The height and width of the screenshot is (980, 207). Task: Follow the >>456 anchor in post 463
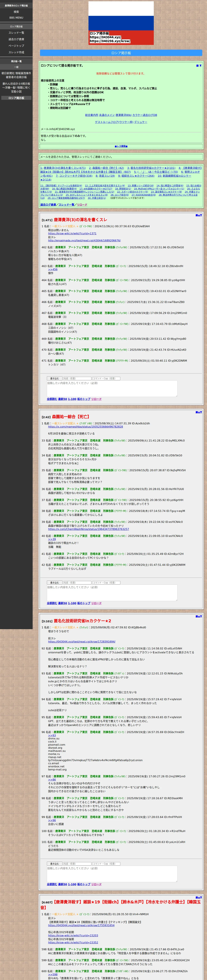click(53, 269)
